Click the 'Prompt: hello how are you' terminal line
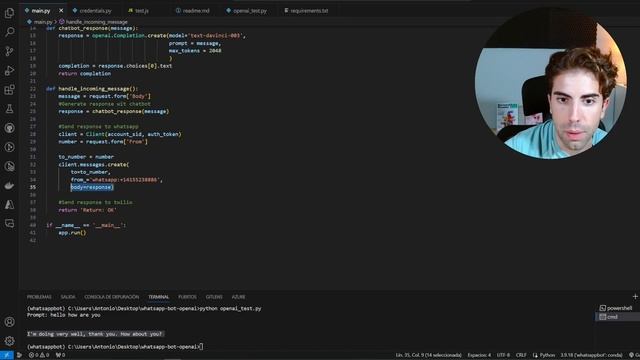Image resolution: width=640 pixels, height=360 pixels. [x=63, y=315]
